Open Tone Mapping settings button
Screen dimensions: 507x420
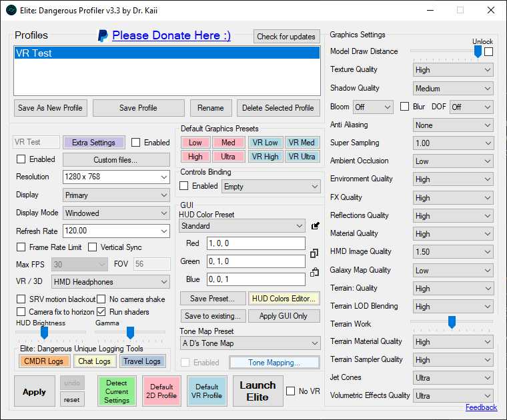[x=274, y=363]
